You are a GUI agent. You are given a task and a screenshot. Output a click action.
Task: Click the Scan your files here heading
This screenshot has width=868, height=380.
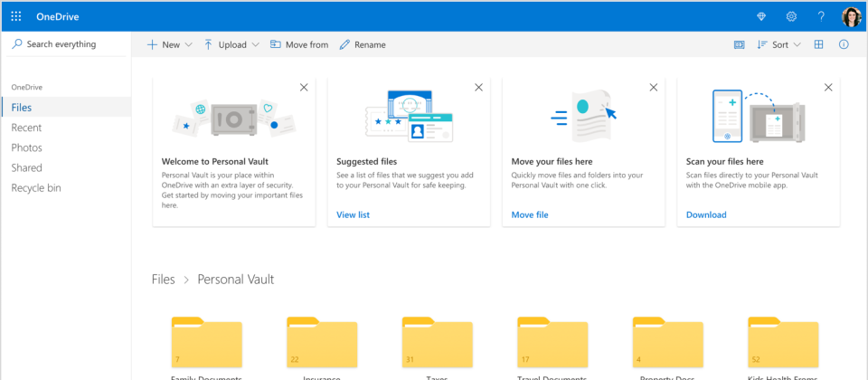click(x=724, y=162)
